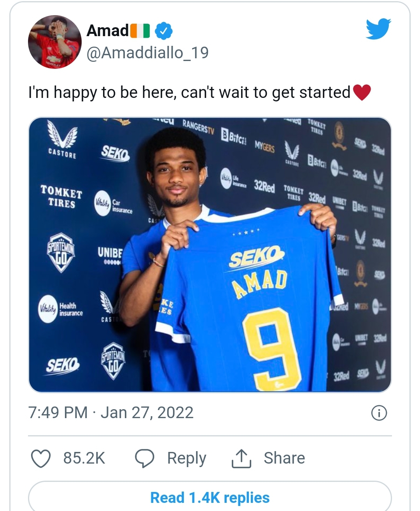Click the reply speech bubble icon
Viewport: 420px width, 511px height.
click(145, 458)
